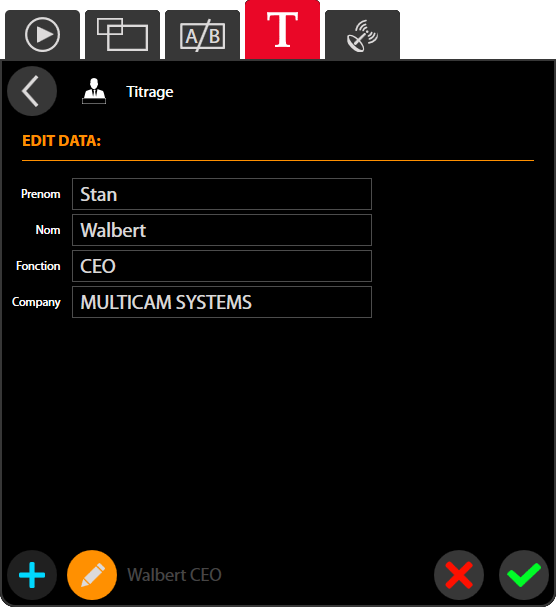Click the speaker podium Titrage icon

tap(94, 91)
